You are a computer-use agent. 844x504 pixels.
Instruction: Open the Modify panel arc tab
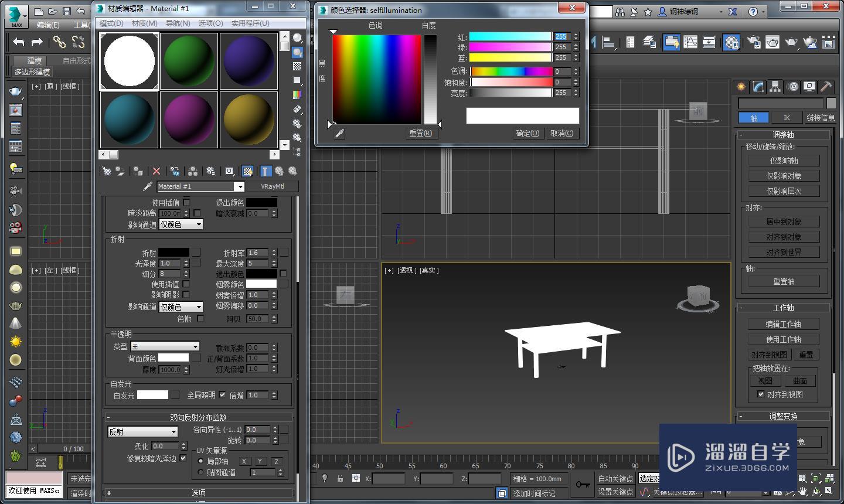pyautogui.click(x=758, y=87)
